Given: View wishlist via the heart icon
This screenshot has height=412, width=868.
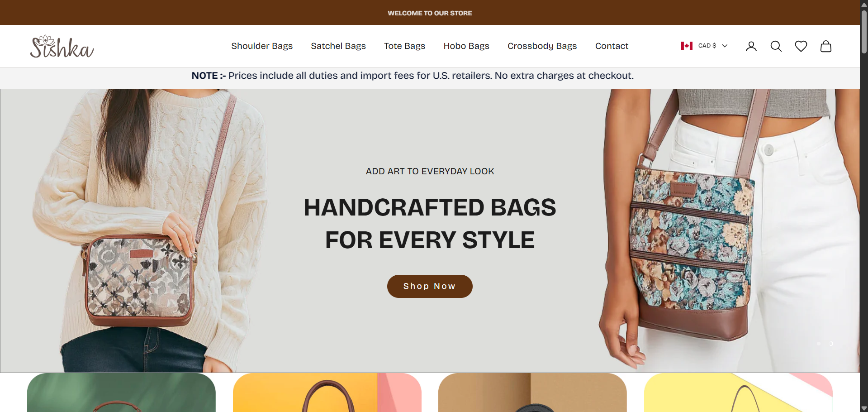Looking at the screenshot, I should [x=801, y=46].
